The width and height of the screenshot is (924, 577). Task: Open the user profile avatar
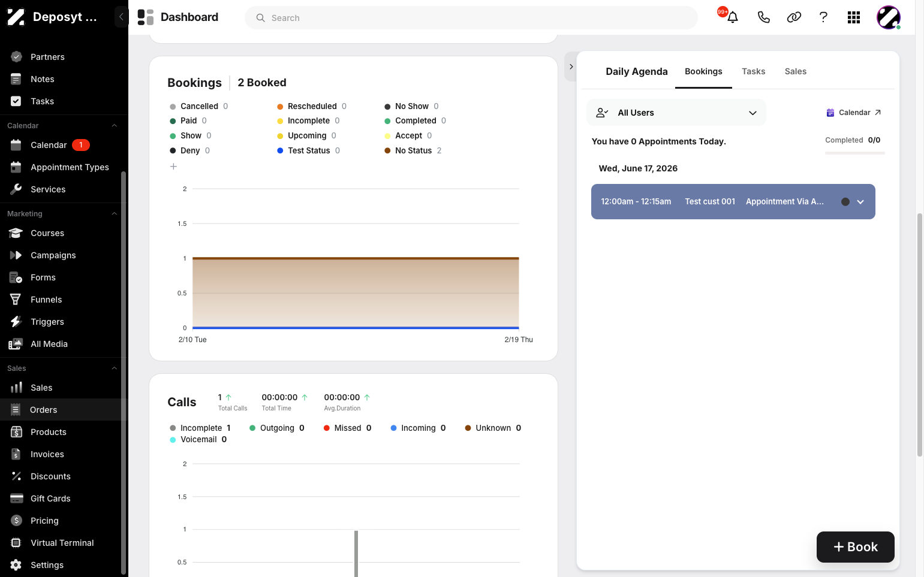click(x=889, y=17)
